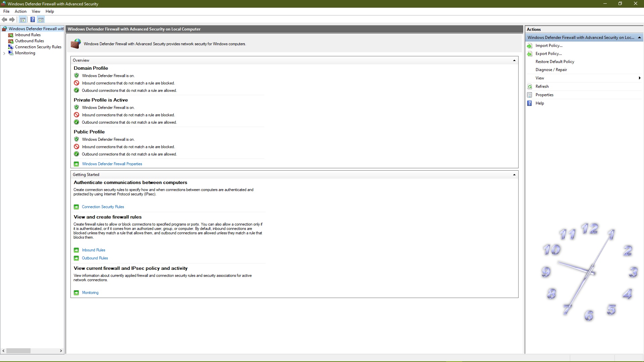644x362 pixels.
Task: Click Properties action text
Action: [x=544, y=95]
